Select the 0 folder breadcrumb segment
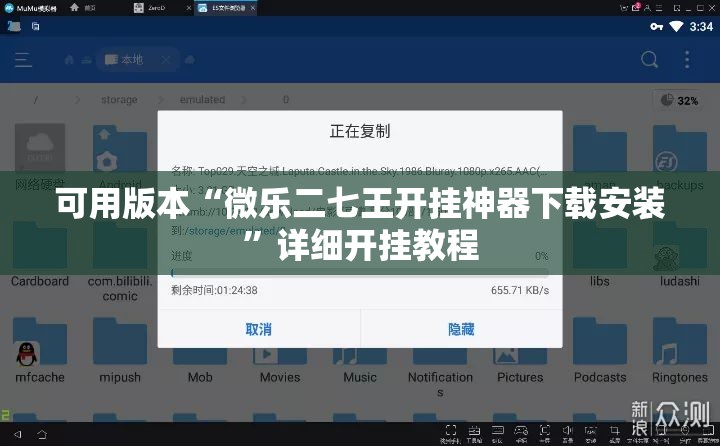The image size is (720, 446). pyautogui.click(x=286, y=100)
